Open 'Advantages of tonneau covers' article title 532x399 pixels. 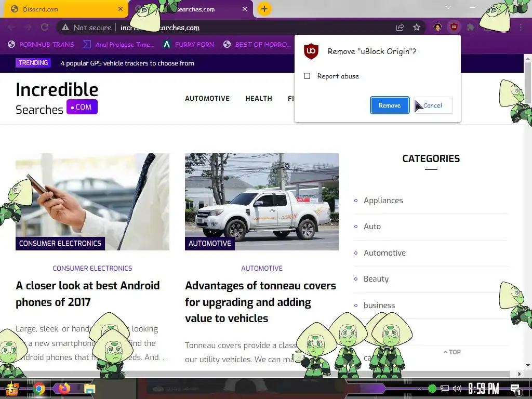261,302
